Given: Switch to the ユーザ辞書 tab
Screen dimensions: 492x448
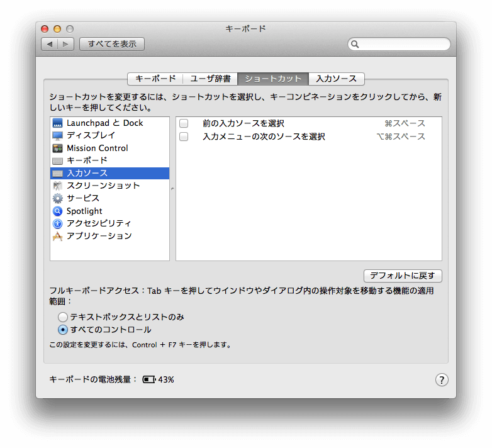Looking at the screenshot, I should click(211, 79).
